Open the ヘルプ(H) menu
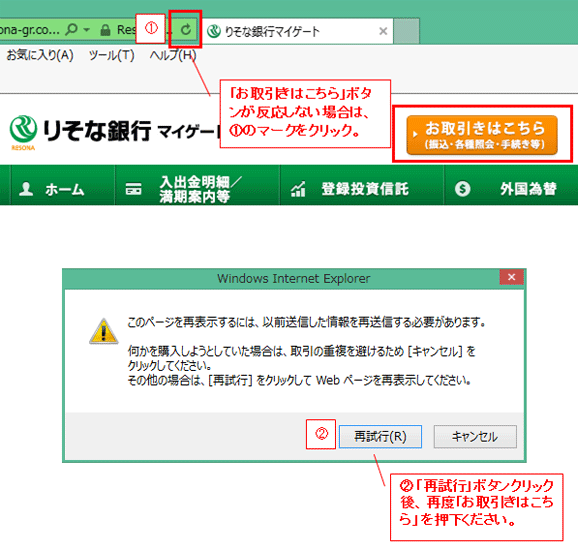 coord(173,55)
